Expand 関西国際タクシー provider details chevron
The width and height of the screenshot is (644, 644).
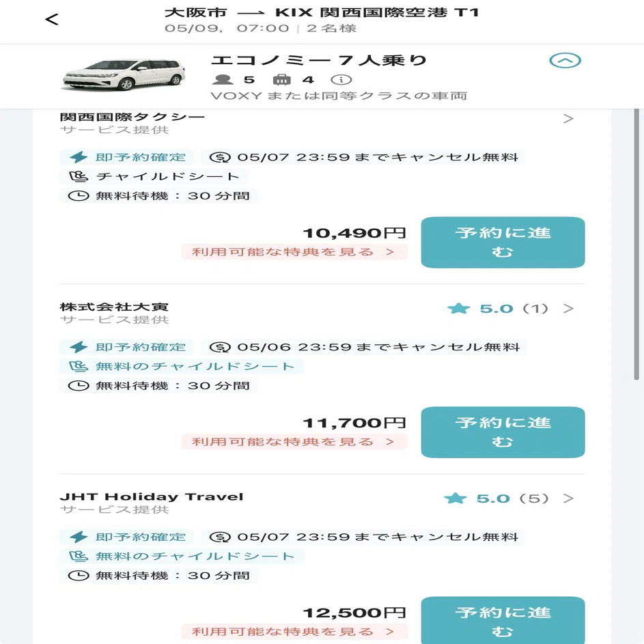pyautogui.click(x=568, y=119)
